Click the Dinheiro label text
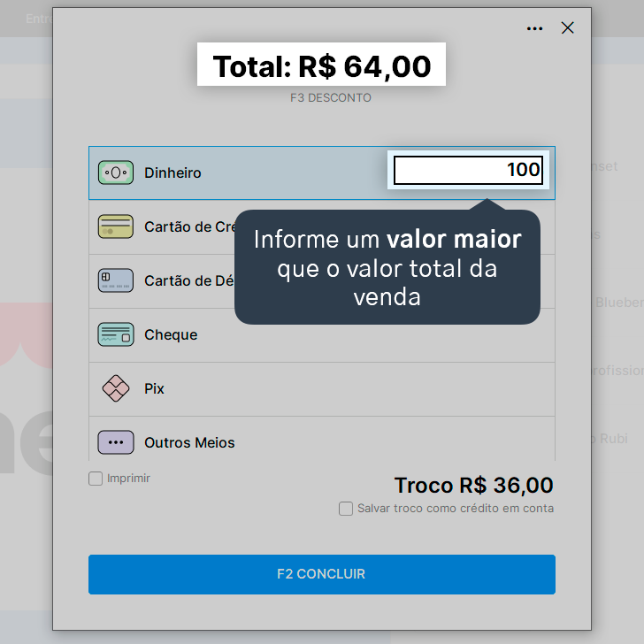Viewport: 644px width, 644px height. (172, 172)
